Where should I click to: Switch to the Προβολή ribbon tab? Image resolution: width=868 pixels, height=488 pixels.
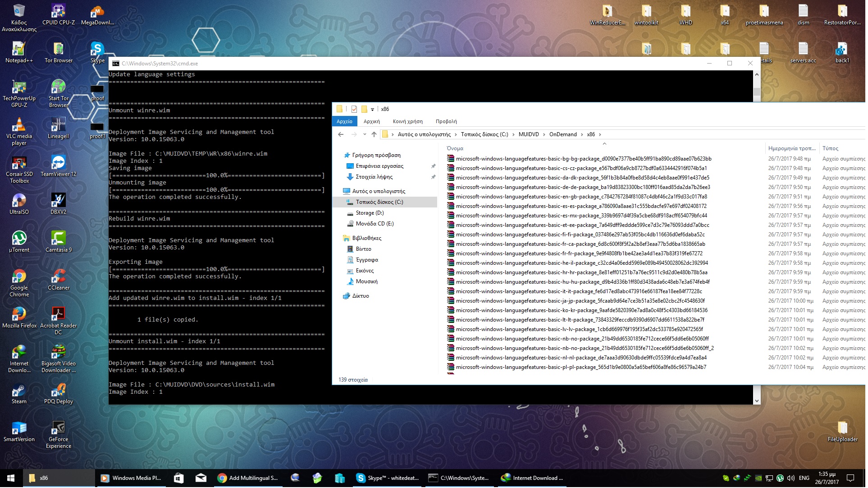[448, 122]
